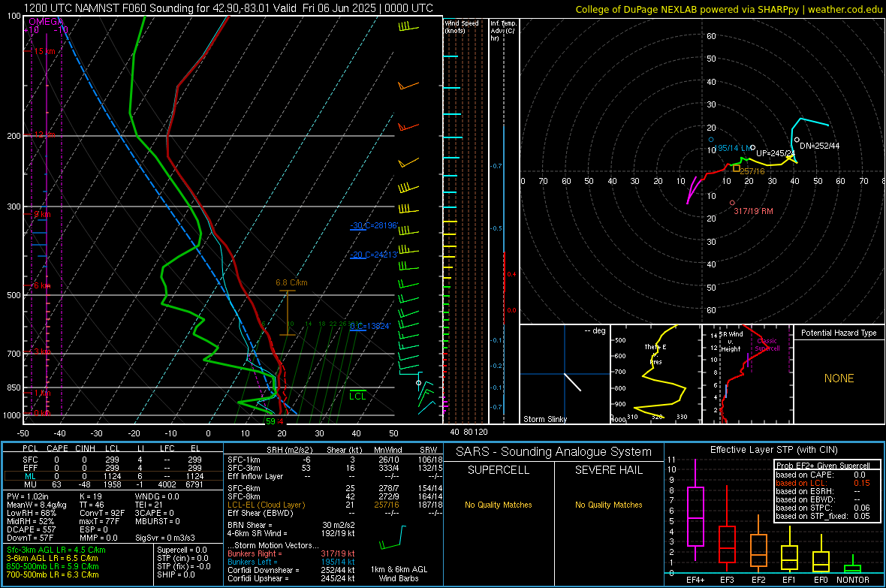Click the '15 km' height marker

pos(44,51)
